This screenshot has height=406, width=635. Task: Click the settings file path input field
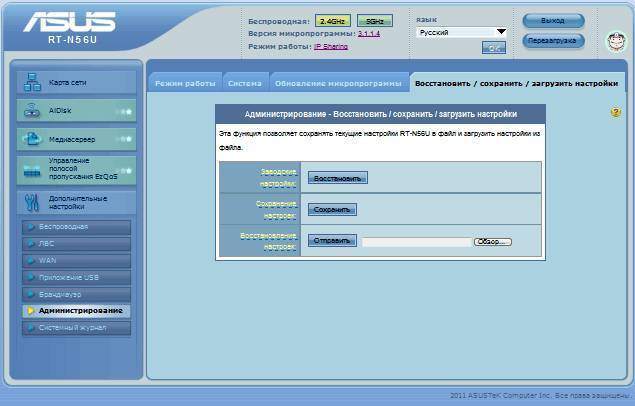(416, 241)
